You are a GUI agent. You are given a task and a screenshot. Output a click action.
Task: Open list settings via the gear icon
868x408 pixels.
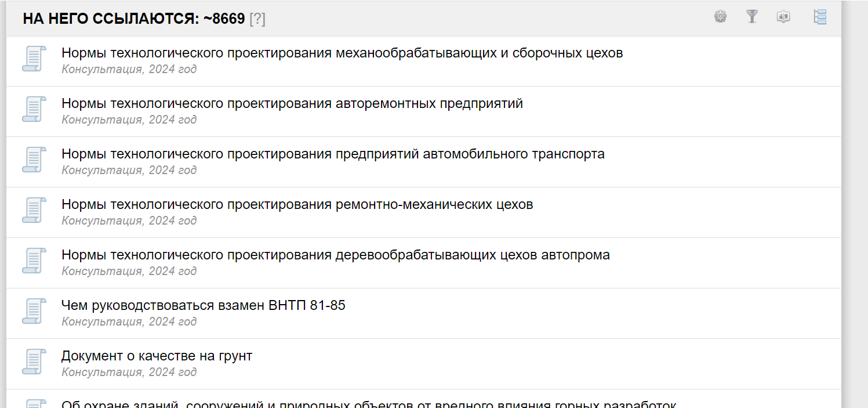point(720,17)
